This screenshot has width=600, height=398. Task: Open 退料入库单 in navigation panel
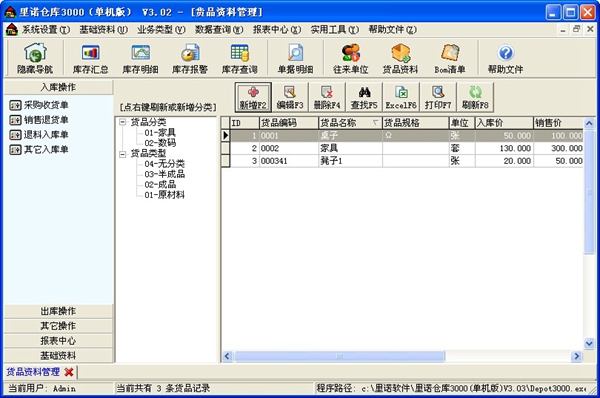coord(39,135)
